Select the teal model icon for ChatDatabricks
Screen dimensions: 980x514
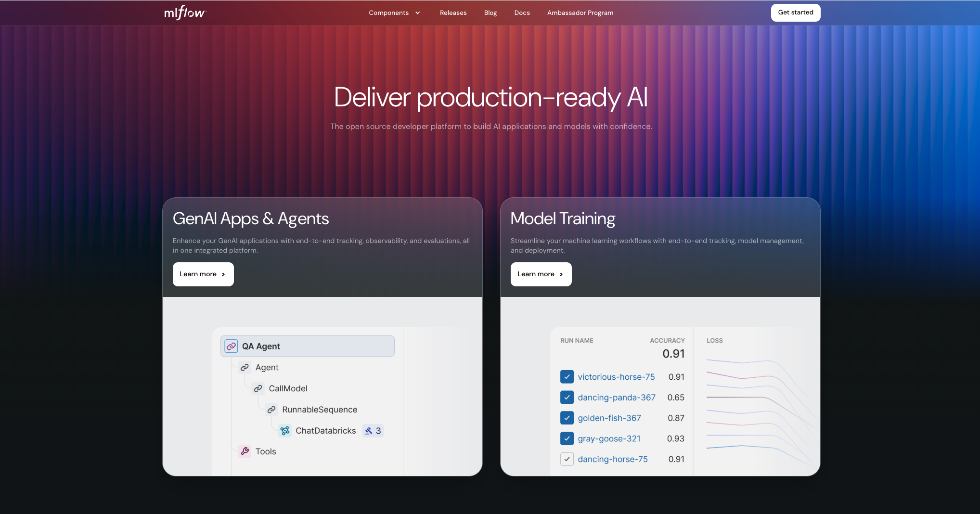285,431
